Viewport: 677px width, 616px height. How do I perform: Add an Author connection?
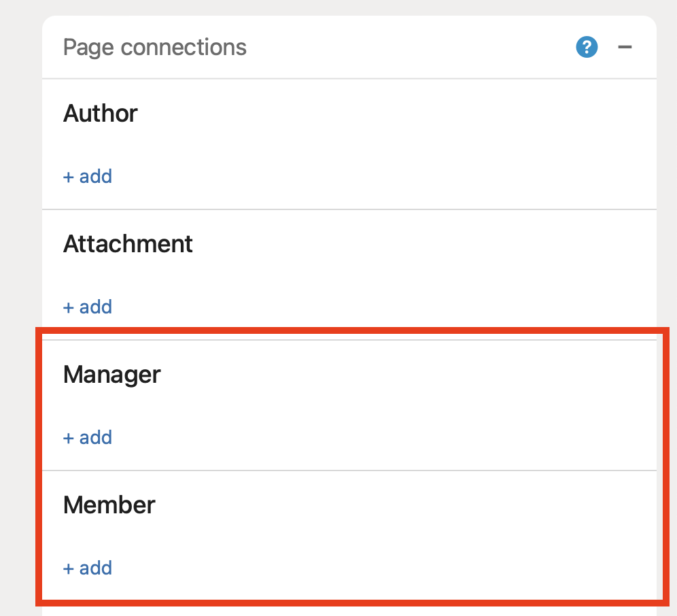[88, 177]
